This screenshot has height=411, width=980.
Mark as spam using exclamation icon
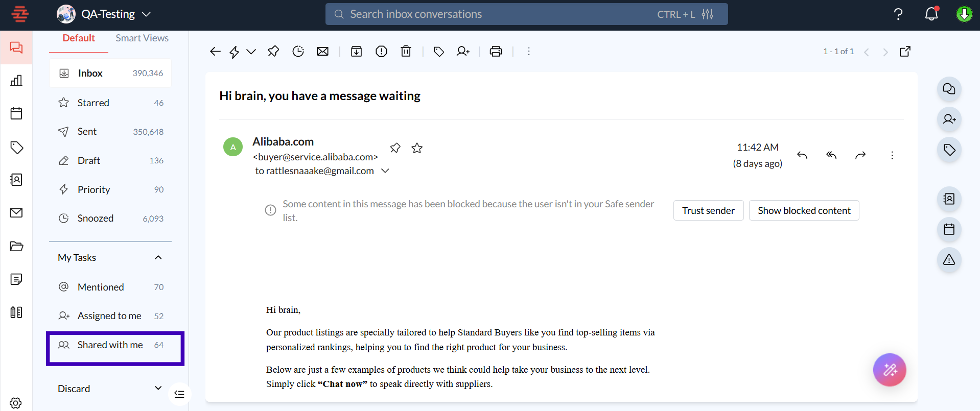click(381, 52)
